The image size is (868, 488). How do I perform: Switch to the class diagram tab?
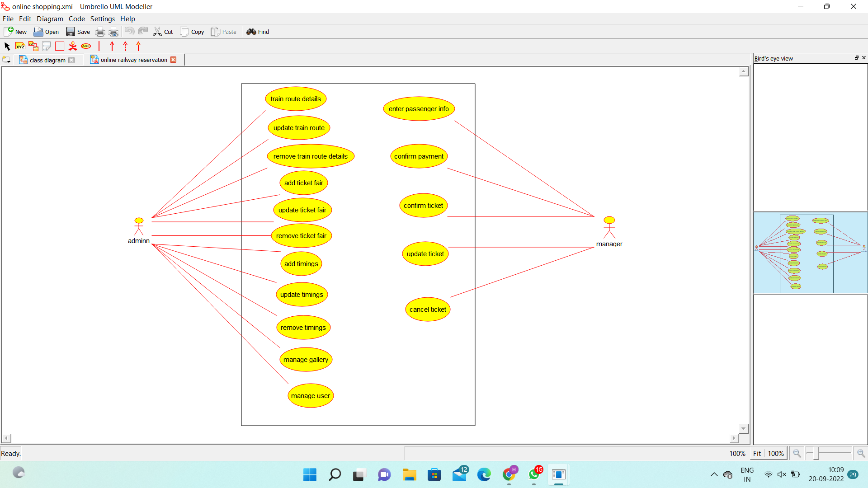pyautogui.click(x=47, y=60)
